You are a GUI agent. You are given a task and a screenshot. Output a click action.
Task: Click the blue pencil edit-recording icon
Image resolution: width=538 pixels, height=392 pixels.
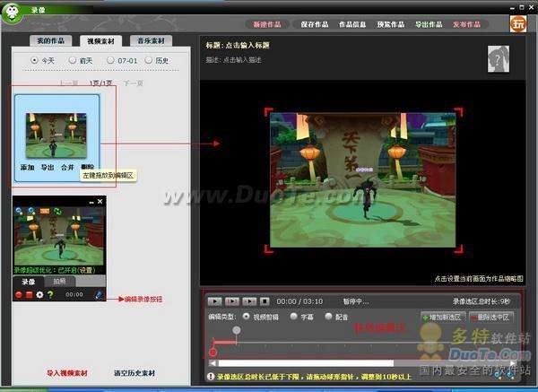[99, 295]
